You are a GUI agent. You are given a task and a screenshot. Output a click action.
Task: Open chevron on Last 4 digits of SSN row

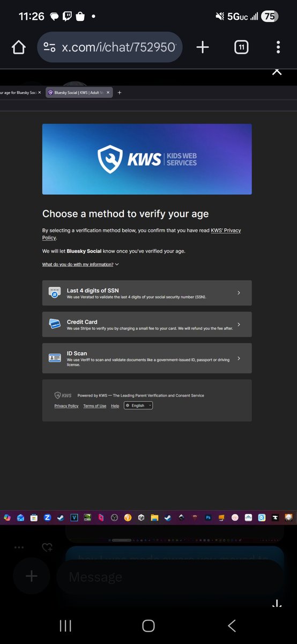(239, 293)
